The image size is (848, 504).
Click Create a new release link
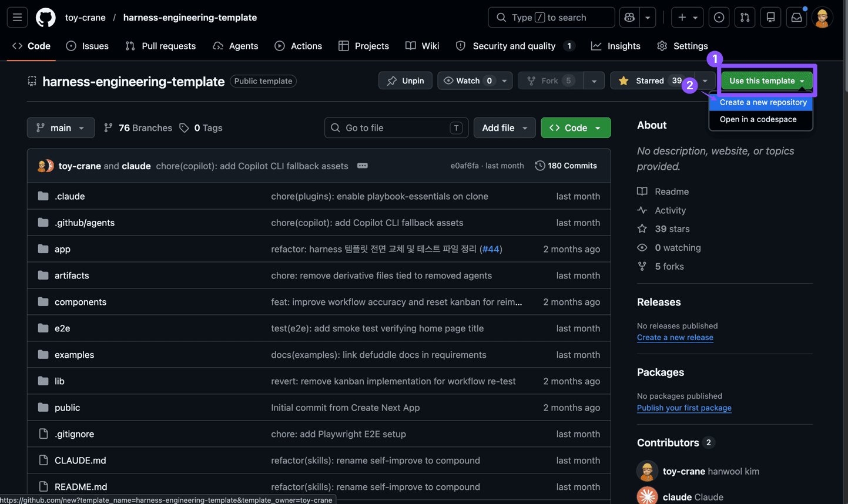click(675, 337)
